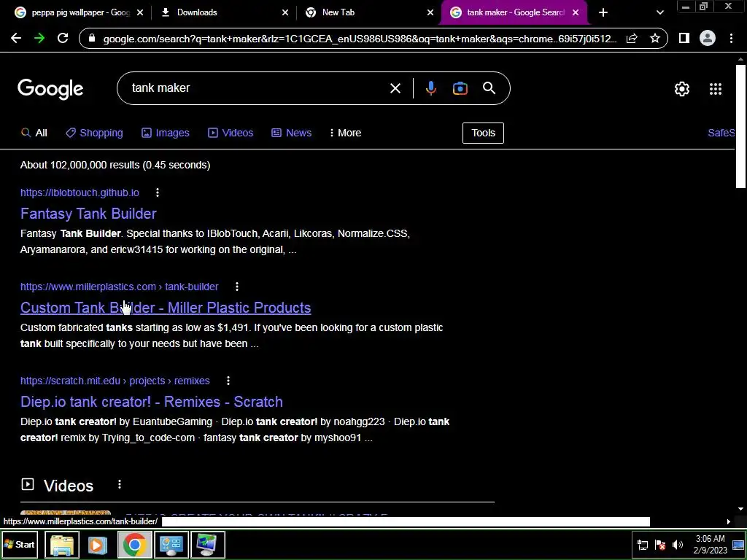Switch to the Shopping results tab
This screenshot has width=747, height=560.
[x=94, y=133]
